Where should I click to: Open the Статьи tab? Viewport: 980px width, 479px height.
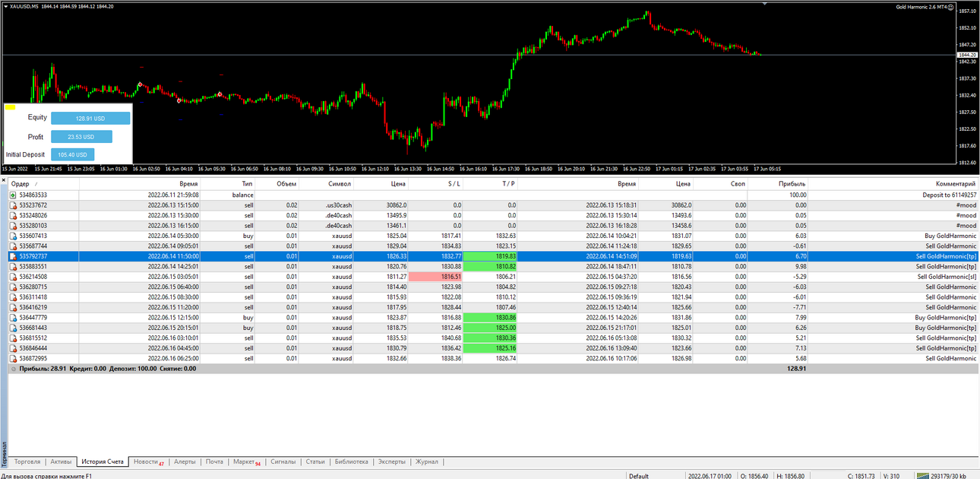click(315, 462)
